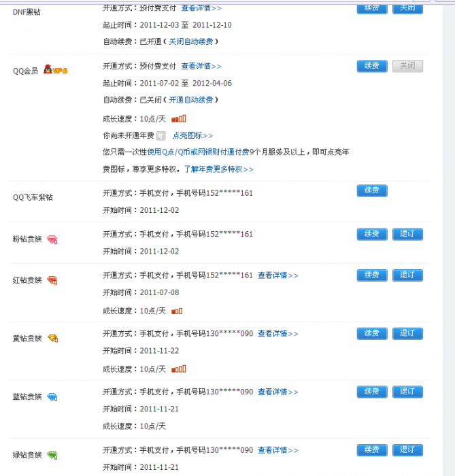Renew QQ会员 with 续费 button
The image size is (455, 476).
click(372, 66)
